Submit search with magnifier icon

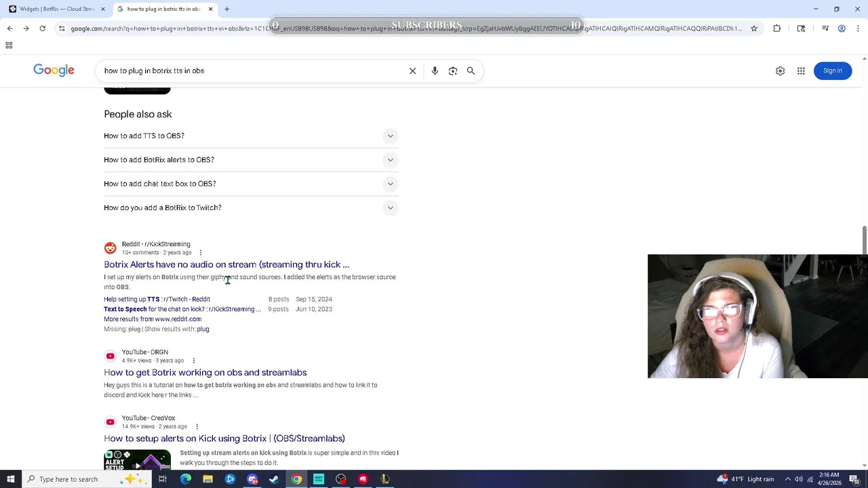click(x=471, y=70)
